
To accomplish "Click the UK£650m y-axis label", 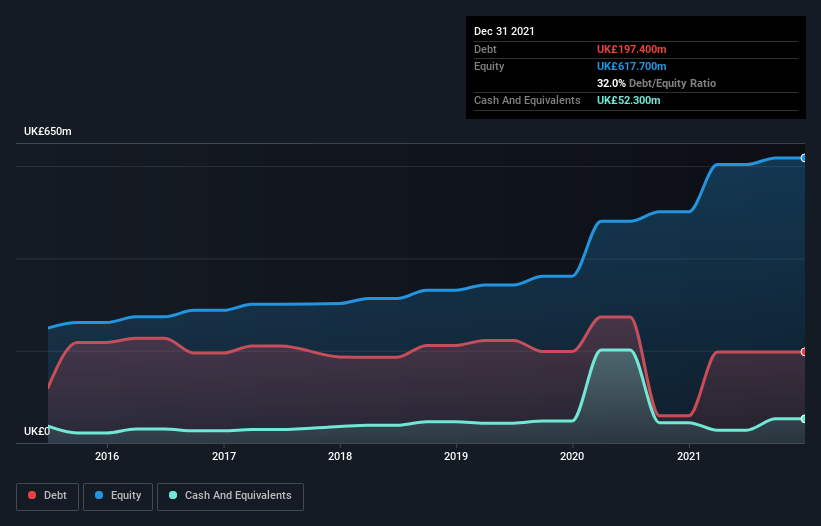I will tap(48, 131).
